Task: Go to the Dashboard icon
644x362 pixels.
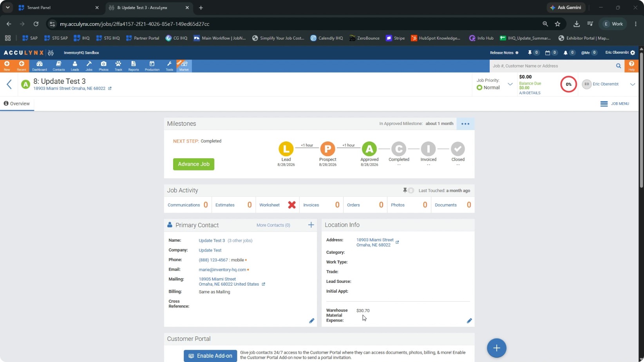Action: point(40,66)
